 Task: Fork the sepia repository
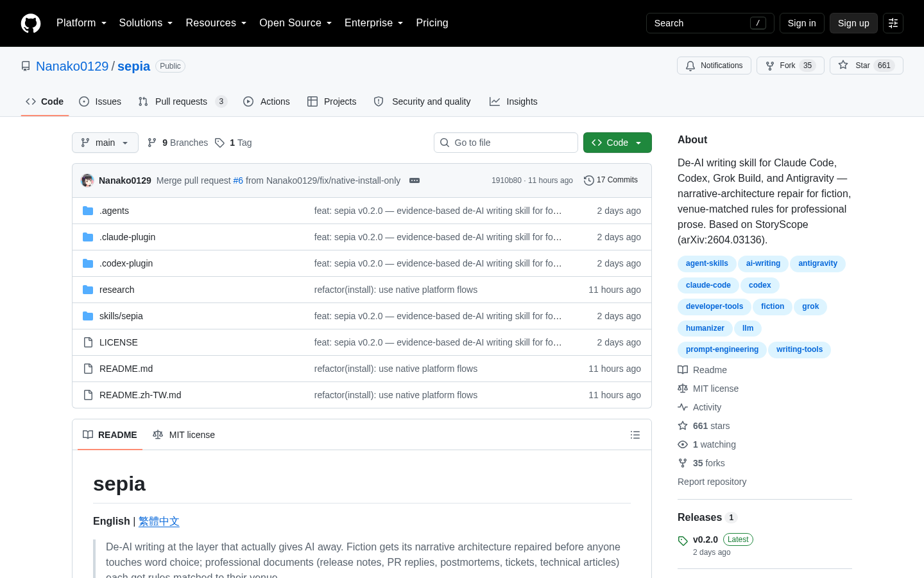(x=790, y=66)
